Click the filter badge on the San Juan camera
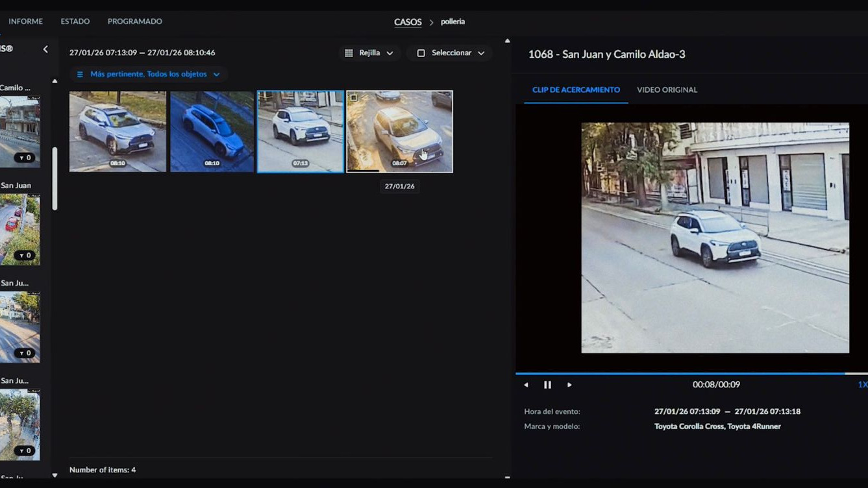Viewport: 868px width, 488px height. point(25,256)
